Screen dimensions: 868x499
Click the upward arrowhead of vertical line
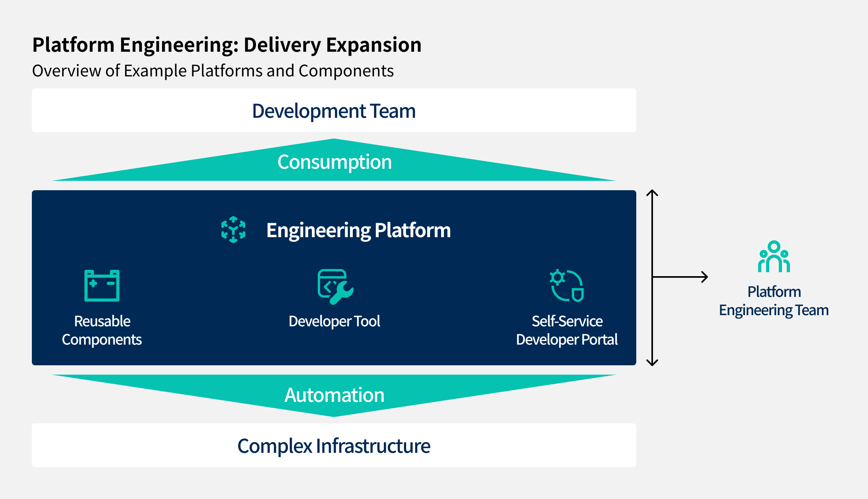point(652,193)
